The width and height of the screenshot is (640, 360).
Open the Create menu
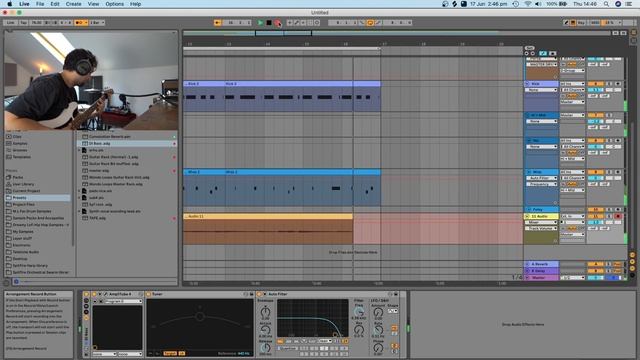pos(73,4)
